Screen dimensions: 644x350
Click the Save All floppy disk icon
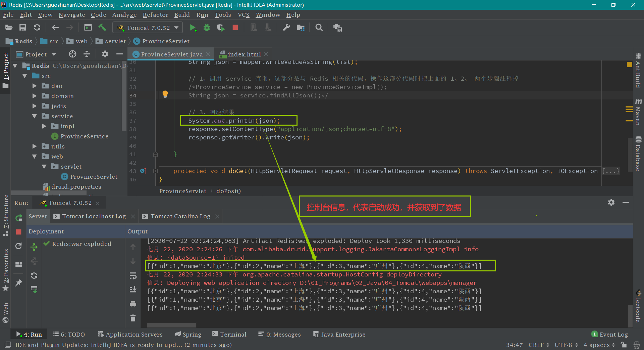coord(23,28)
